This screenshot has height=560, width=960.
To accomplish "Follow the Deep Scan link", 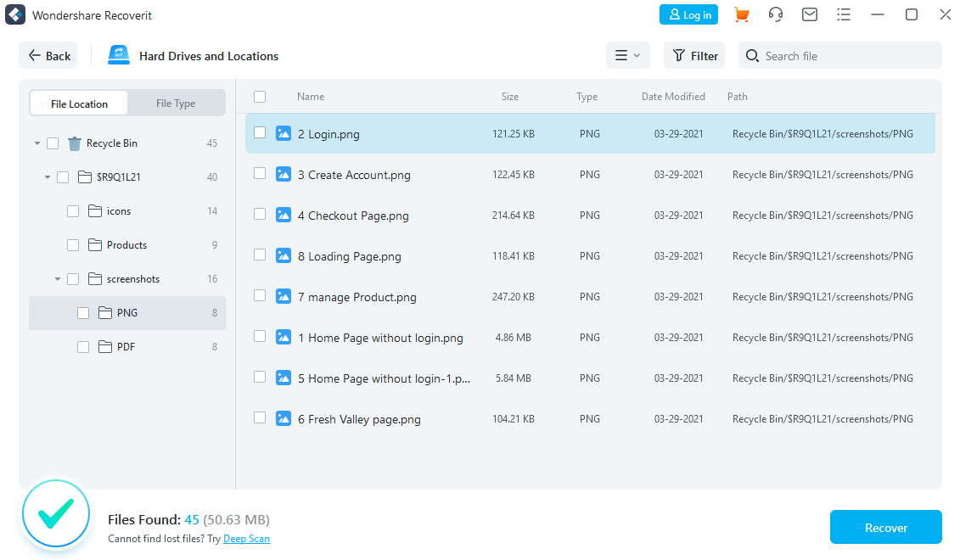I will click(246, 539).
